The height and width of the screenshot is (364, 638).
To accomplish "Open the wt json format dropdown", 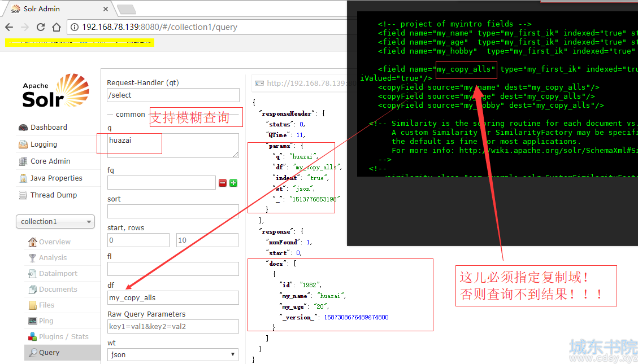I will [173, 354].
